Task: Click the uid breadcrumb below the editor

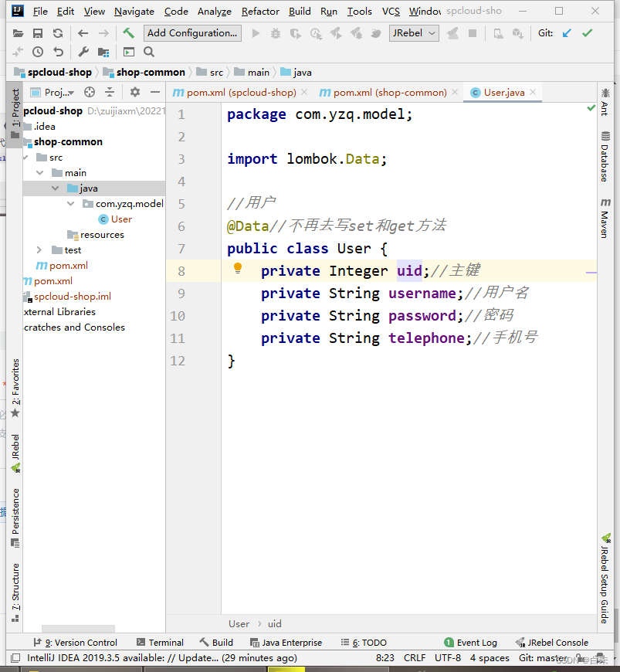Action: tap(274, 623)
